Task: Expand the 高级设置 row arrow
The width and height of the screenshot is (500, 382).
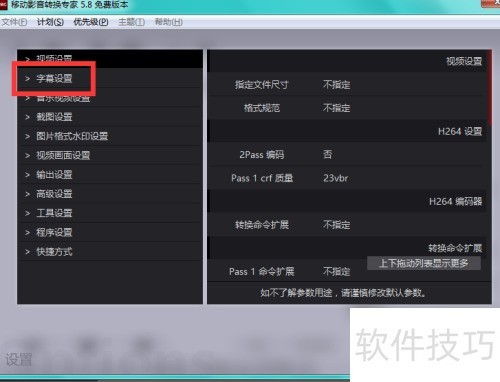Action: click(27, 194)
